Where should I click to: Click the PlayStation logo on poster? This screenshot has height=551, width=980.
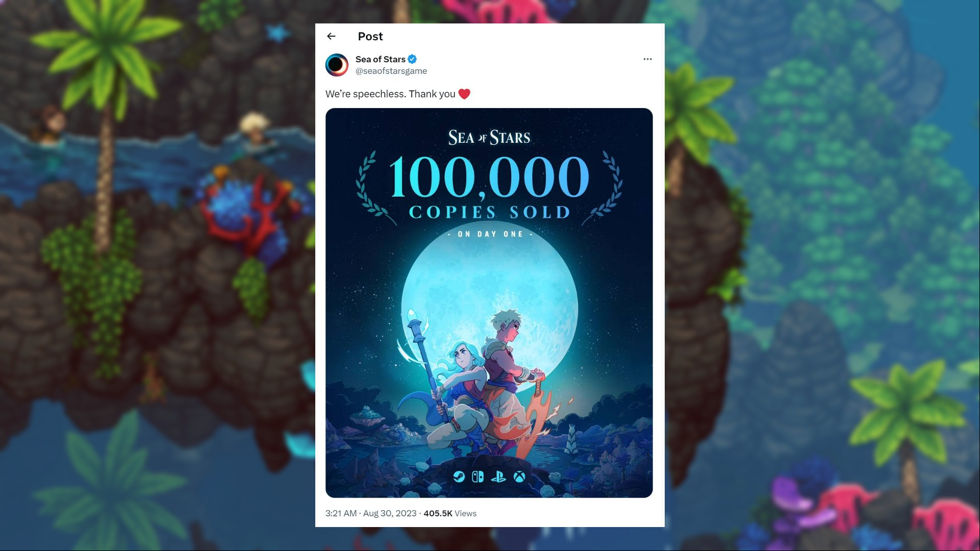498,477
